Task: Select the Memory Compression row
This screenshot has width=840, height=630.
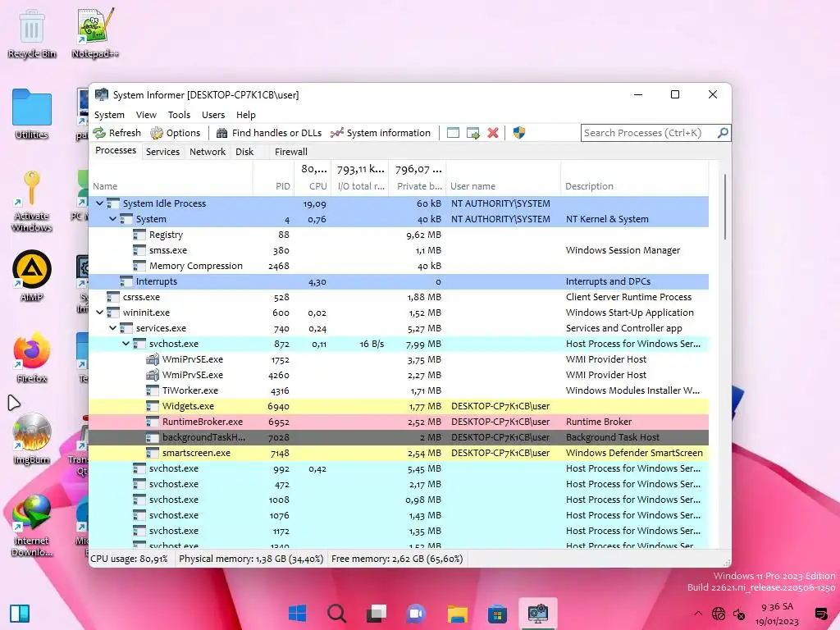Action: [399, 266]
